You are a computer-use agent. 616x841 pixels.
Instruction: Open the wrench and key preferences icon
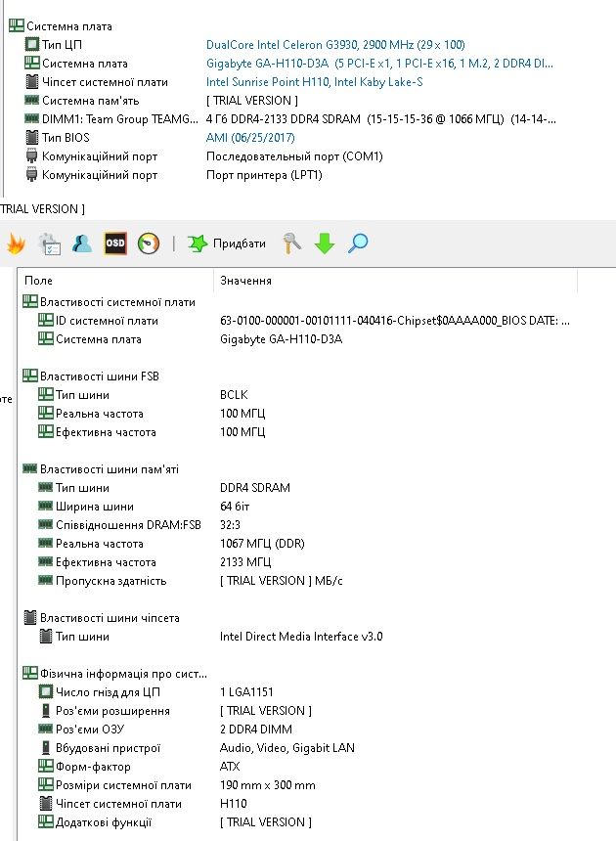pyautogui.click(x=291, y=243)
